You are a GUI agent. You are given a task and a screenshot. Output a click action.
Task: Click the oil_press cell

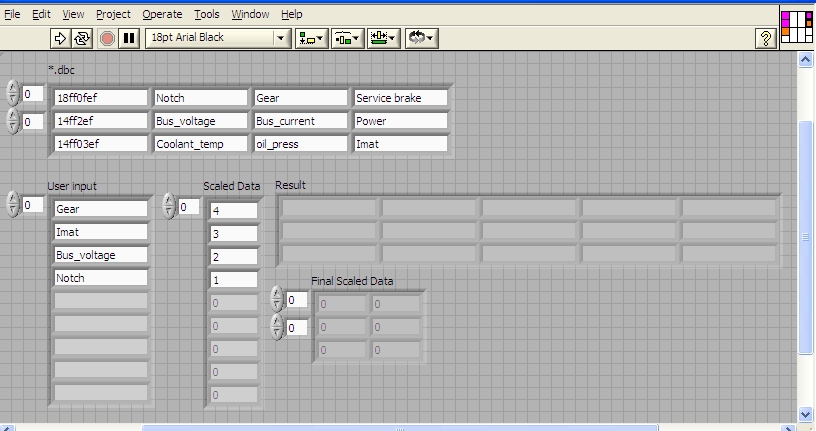pos(300,144)
